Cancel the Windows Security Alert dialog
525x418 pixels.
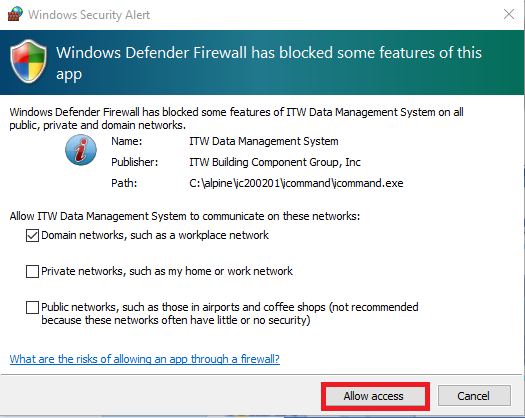click(x=474, y=396)
